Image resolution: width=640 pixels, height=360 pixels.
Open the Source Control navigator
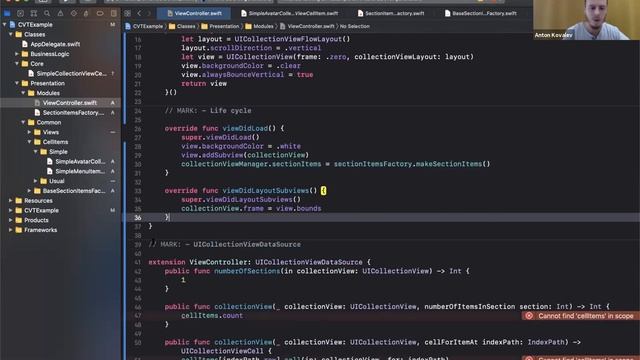20,13
